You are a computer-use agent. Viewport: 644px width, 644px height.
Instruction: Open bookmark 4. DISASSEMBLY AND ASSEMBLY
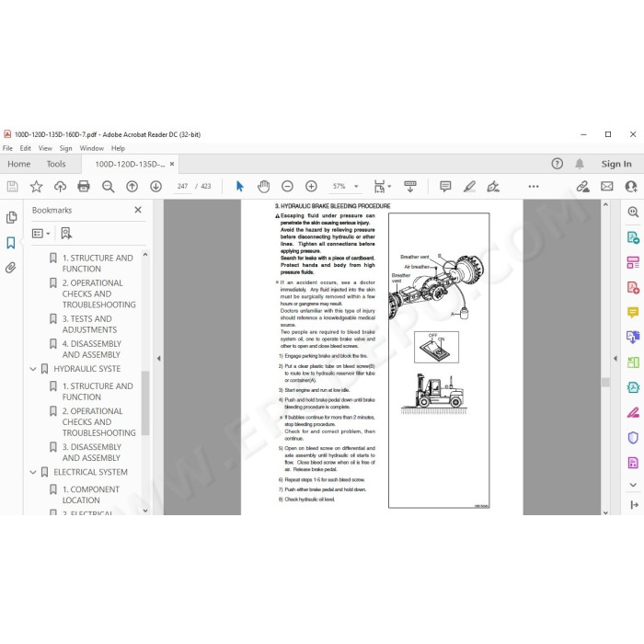[92, 349]
